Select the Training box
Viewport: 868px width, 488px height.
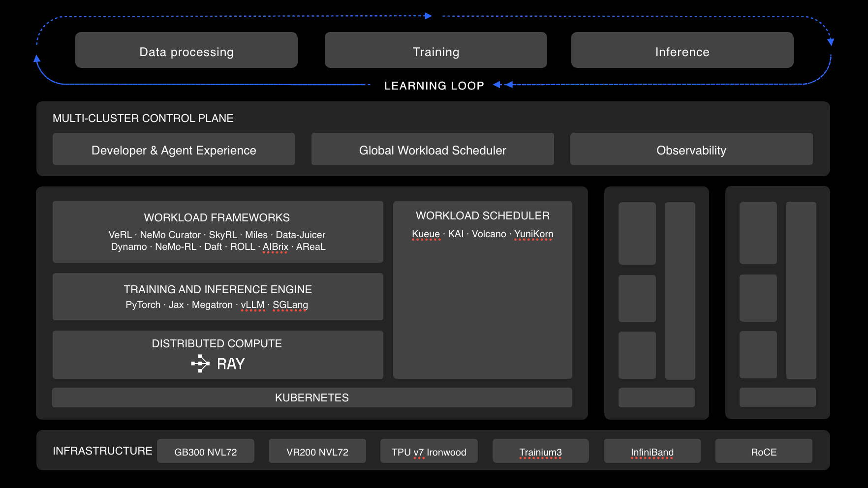pyautogui.click(x=436, y=50)
